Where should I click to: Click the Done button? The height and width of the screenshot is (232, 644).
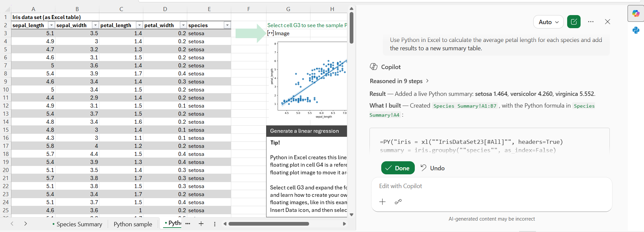(398, 168)
